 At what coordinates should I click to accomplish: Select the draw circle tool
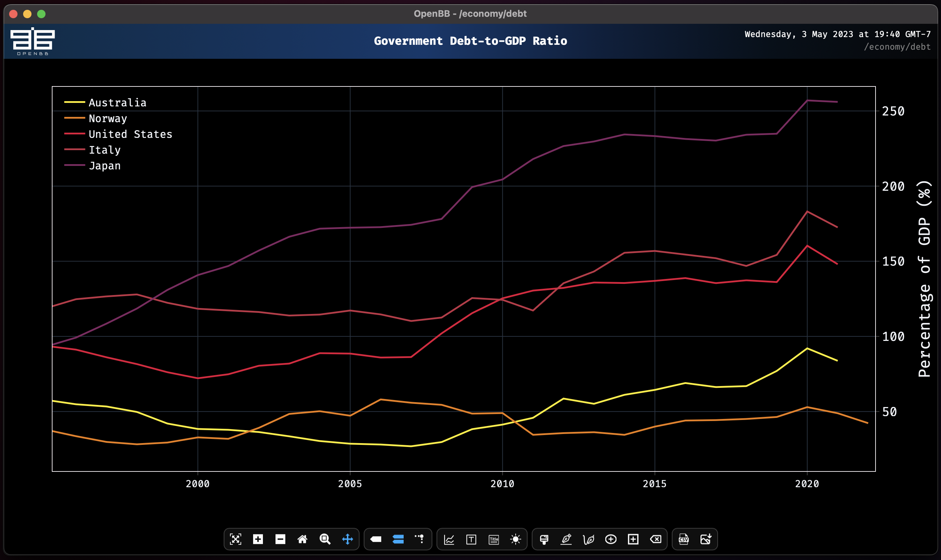click(611, 539)
